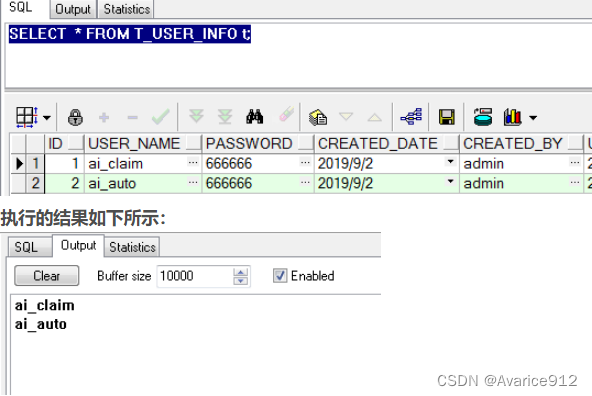
Task: Delete record with the minus icon
Action: [x=133, y=117]
